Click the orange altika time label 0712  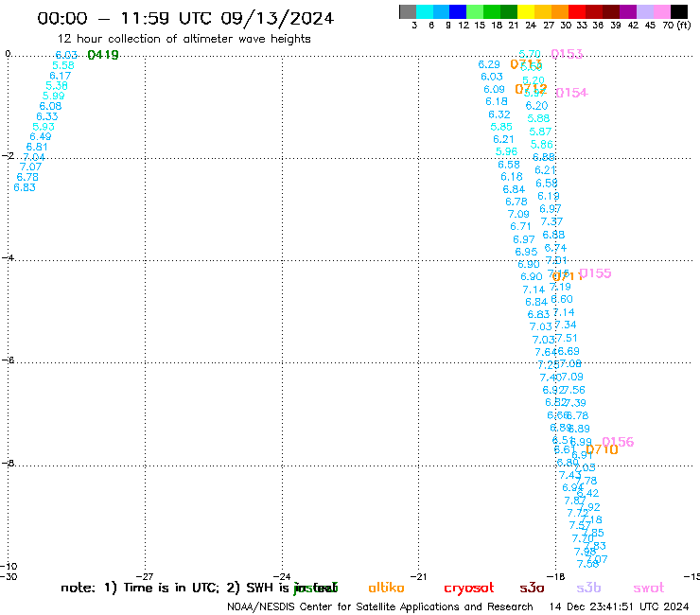pyautogui.click(x=531, y=89)
